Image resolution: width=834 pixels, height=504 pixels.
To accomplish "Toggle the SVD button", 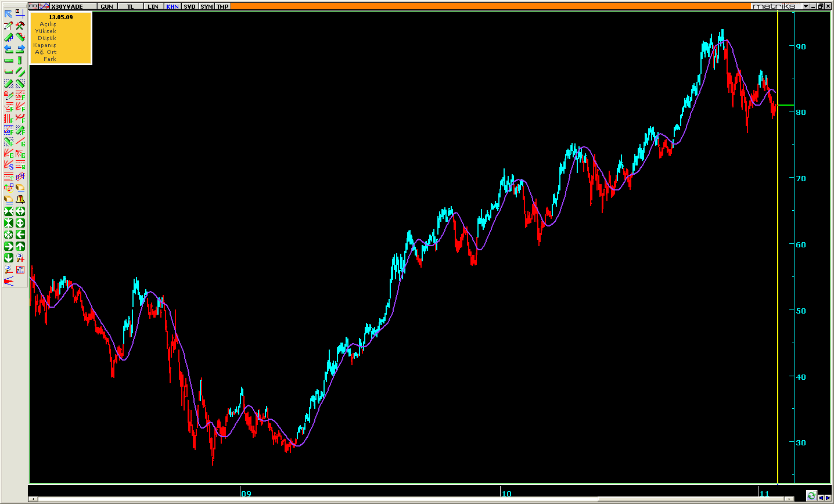I will pyautogui.click(x=189, y=6).
